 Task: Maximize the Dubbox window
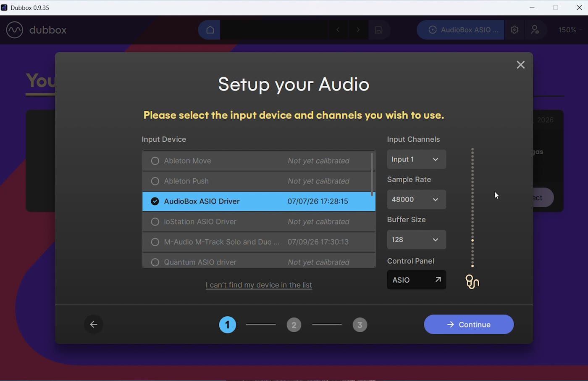(556, 8)
